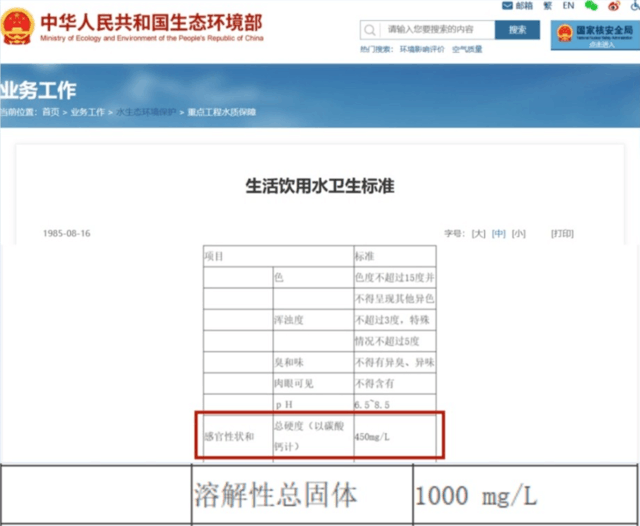
Task: Click the 搜索 button
Action: click(517, 30)
